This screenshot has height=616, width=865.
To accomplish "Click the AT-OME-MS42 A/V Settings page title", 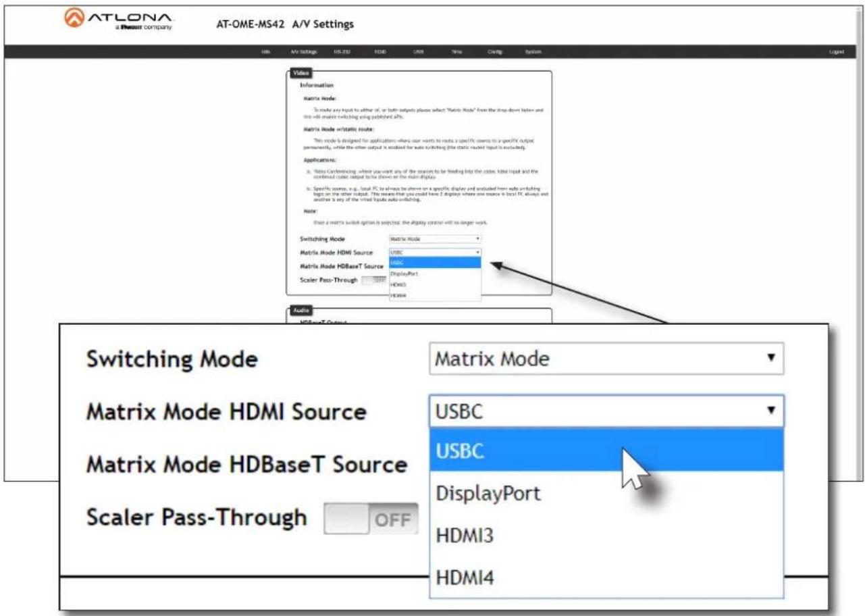I will (x=284, y=25).
